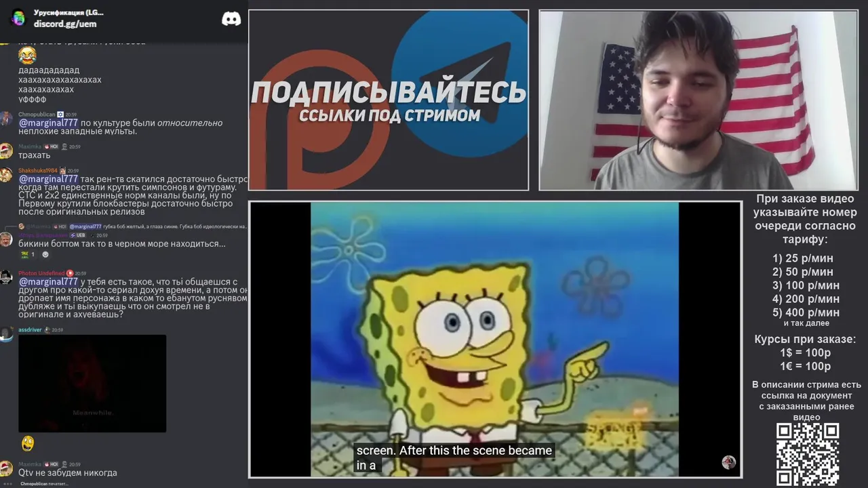Click the server name 'Урусификация (LG...'
This screenshot has height=488, width=868.
[x=68, y=12]
